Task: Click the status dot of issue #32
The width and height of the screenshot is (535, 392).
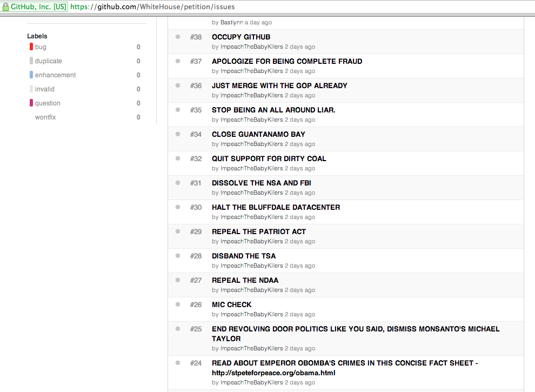Action: pos(178,158)
